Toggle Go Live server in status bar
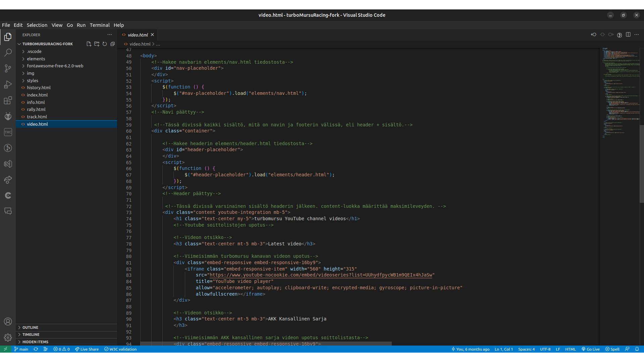This screenshot has height=362, width=644. (590, 349)
